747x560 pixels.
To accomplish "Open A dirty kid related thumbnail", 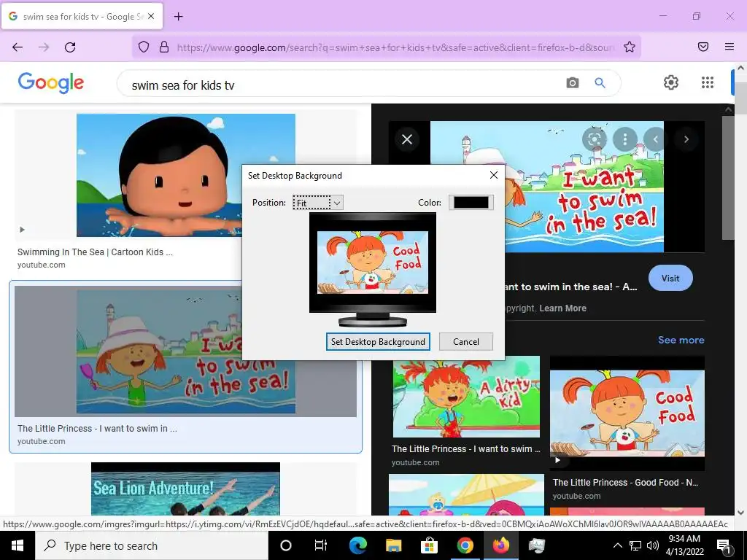I will point(466,397).
